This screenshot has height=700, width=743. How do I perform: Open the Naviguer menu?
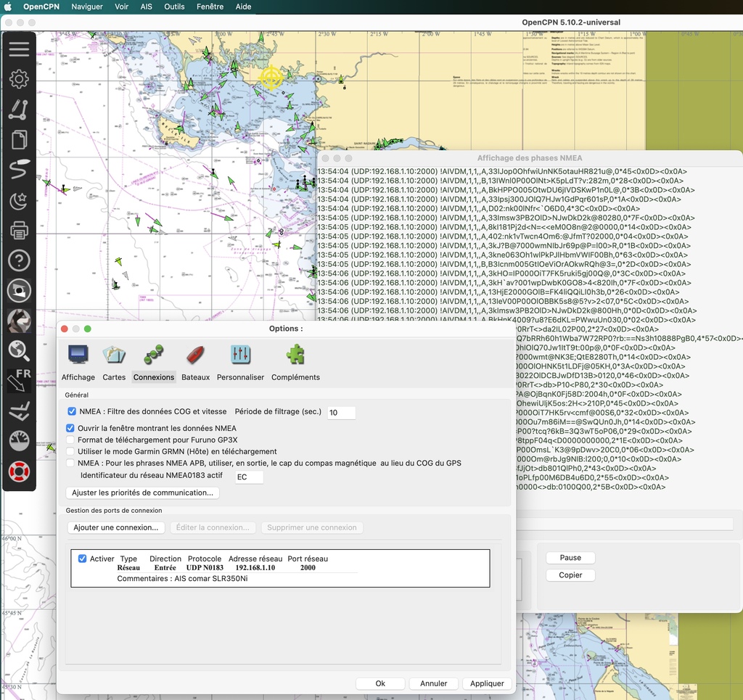[x=87, y=7]
